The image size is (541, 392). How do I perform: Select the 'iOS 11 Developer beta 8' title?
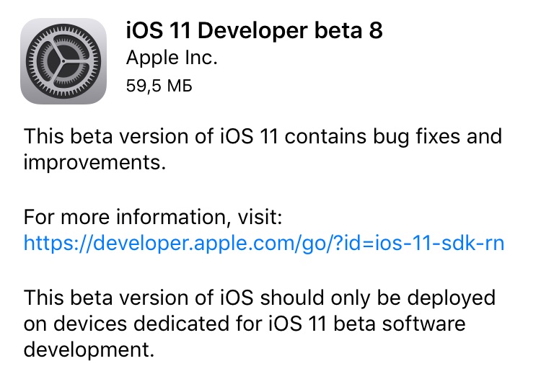point(255,31)
